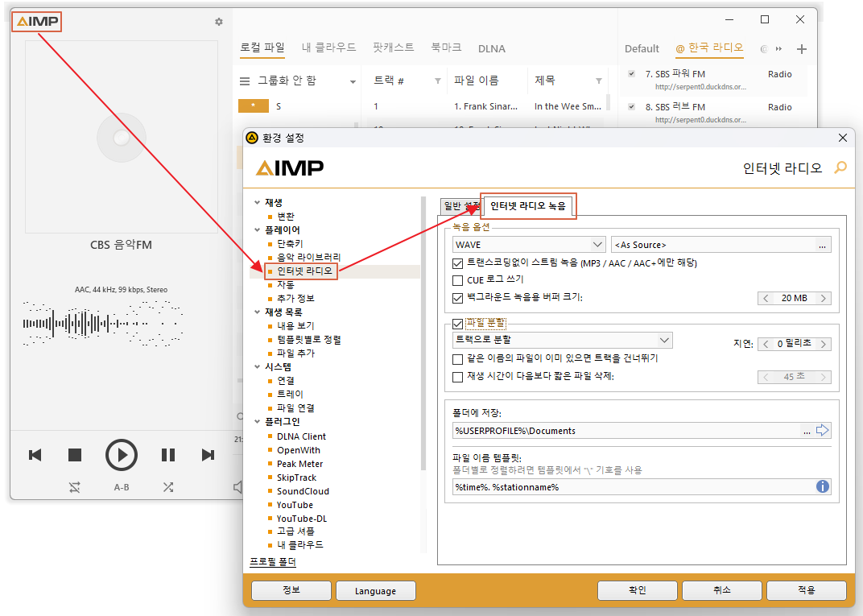Viewport: 863px width, 616px height.
Task: Collapse the 재생 목록 tree section
Action: 257,312
